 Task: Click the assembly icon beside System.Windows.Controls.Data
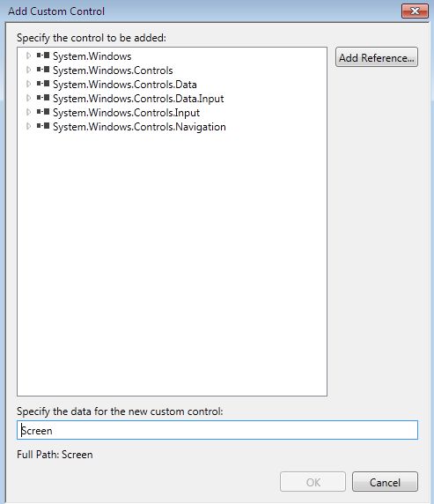tap(43, 84)
